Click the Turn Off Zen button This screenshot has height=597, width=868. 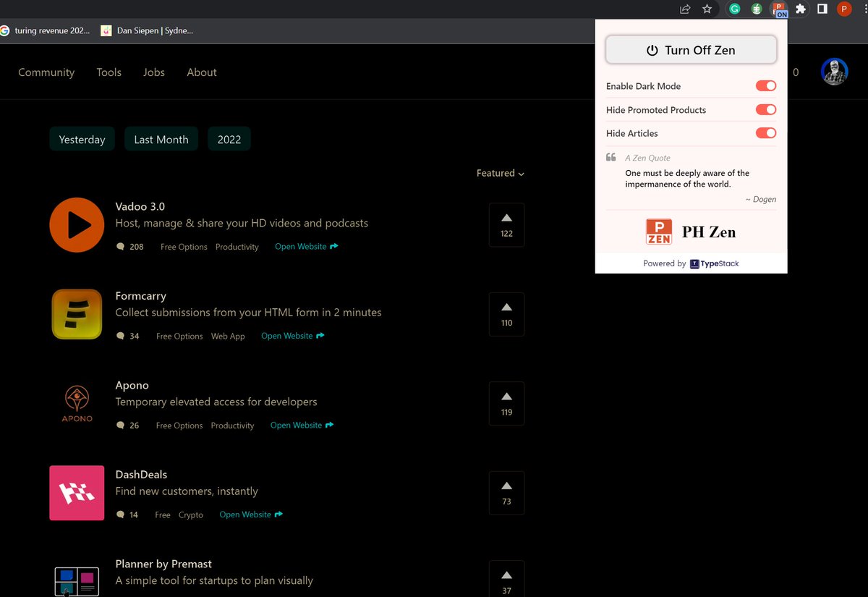[691, 50]
